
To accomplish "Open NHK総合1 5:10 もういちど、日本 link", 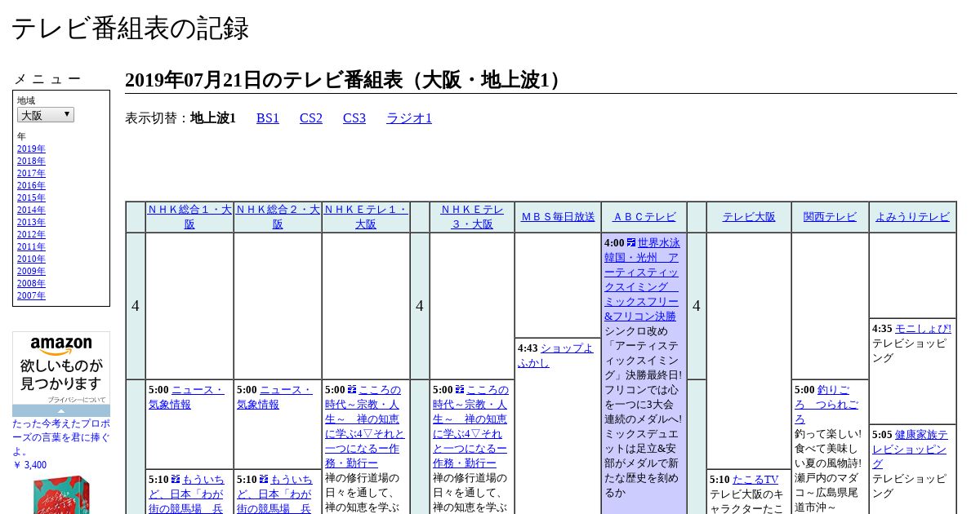I will pyautogui.click(x=188, y=494).
